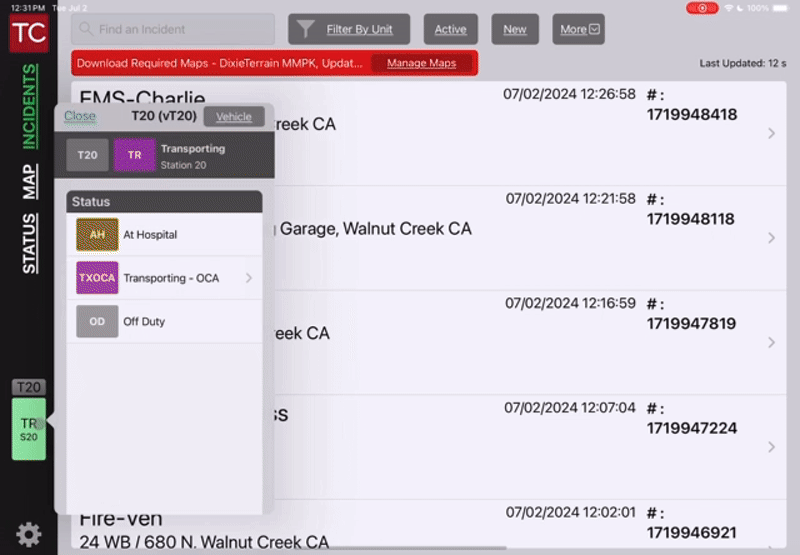Image resolution: width=800 pixels, height=555 pixels.
Task: Select the At Hospital AH status icon
Action: pyautogui.click(x=97, y=235)
